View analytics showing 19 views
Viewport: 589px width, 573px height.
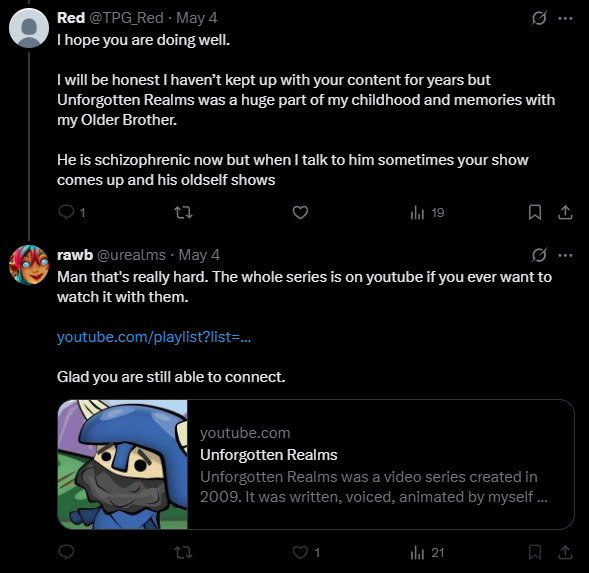tap(427, 213)
